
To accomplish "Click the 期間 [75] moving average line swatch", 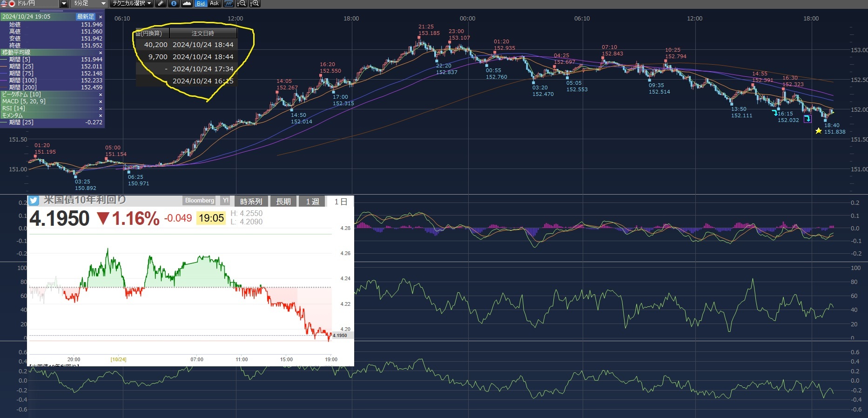I will pyautogui.click(x=5, y=74).
